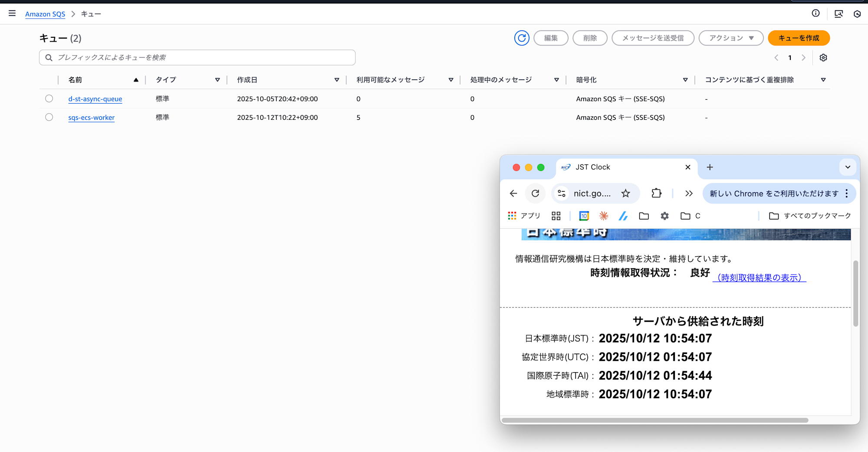Select page 1 in queue pagination
Viewport: 868px width, 452px height.
click(x=790, y=58)
